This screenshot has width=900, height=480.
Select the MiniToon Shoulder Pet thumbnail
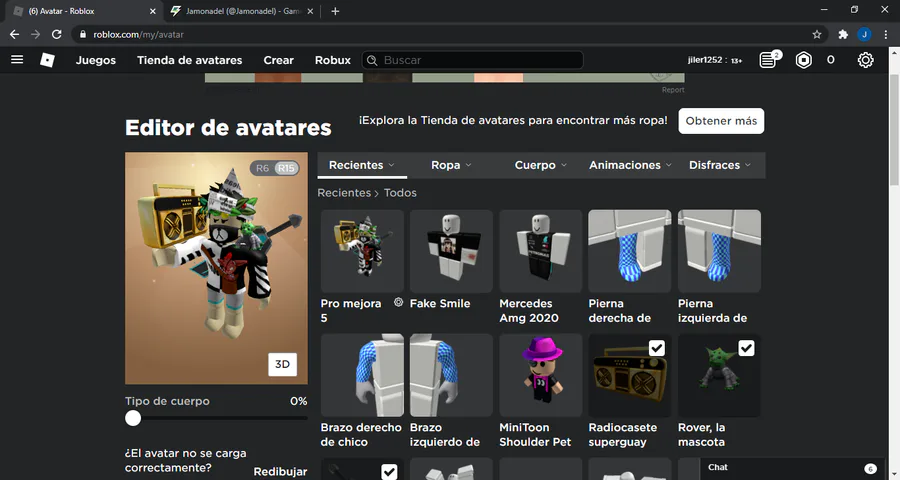541,375
